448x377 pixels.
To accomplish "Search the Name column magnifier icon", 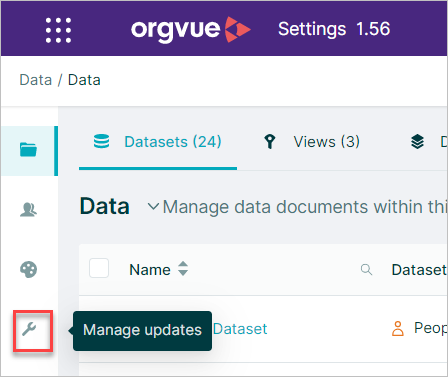I will point(366,269).
